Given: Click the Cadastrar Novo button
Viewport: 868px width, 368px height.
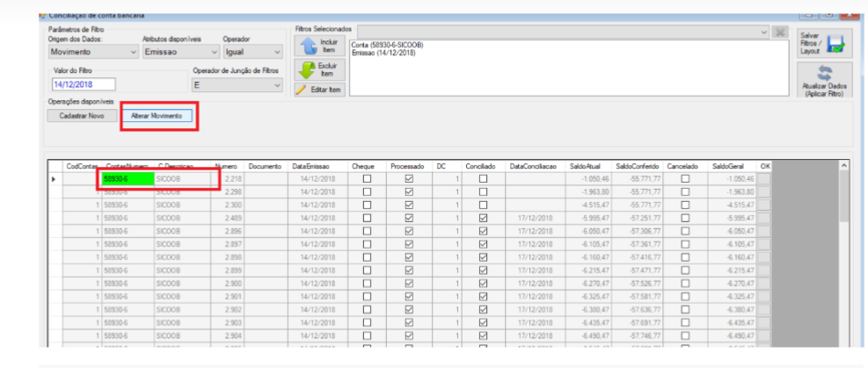Looking at the screenshot, I should point(82,116).
